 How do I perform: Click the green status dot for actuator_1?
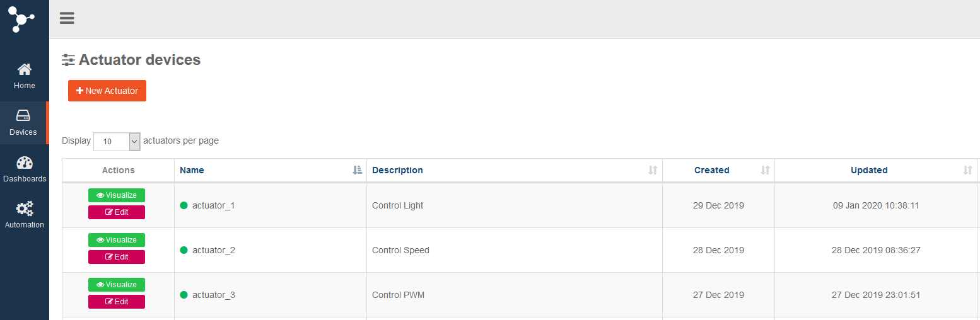184,205
